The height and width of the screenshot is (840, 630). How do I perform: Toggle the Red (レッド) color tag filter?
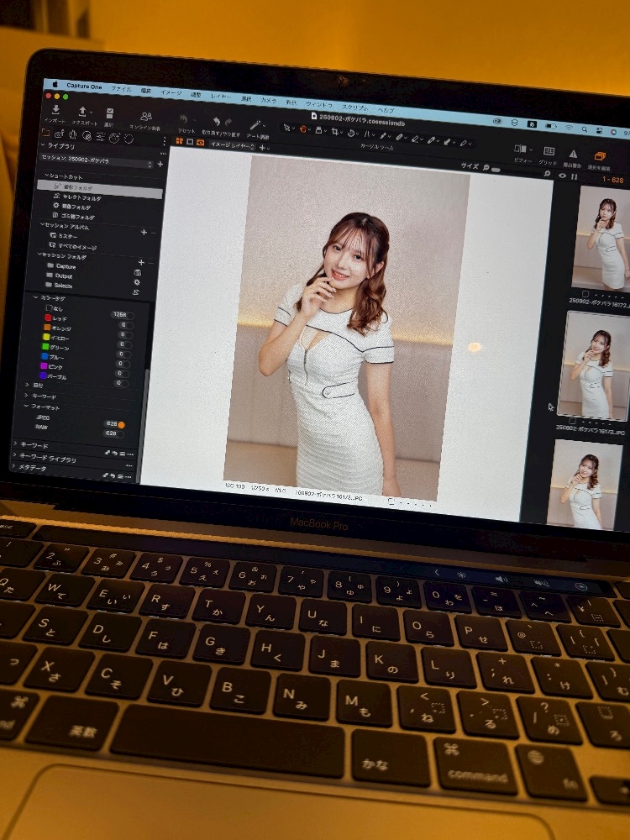pyautogui.click(x=48, y=318)
